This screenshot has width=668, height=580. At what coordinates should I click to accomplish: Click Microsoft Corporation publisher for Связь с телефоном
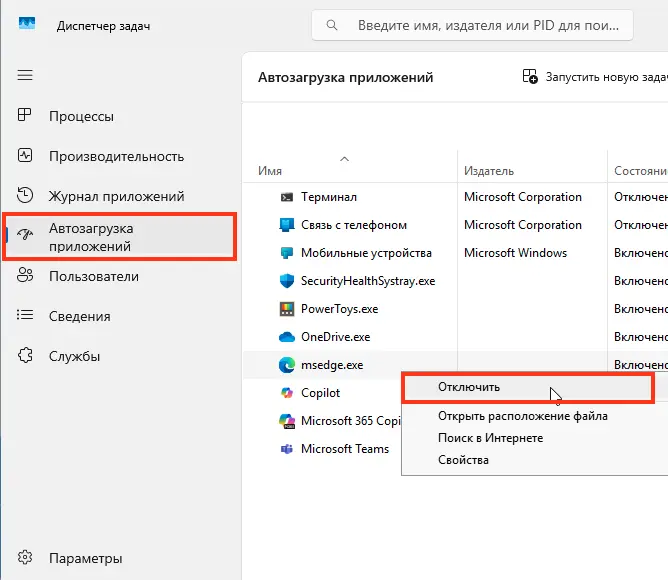click(523, 225)
